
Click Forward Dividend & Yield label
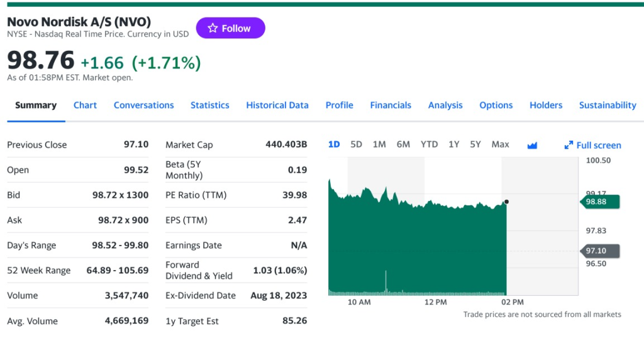click(199, 271)
